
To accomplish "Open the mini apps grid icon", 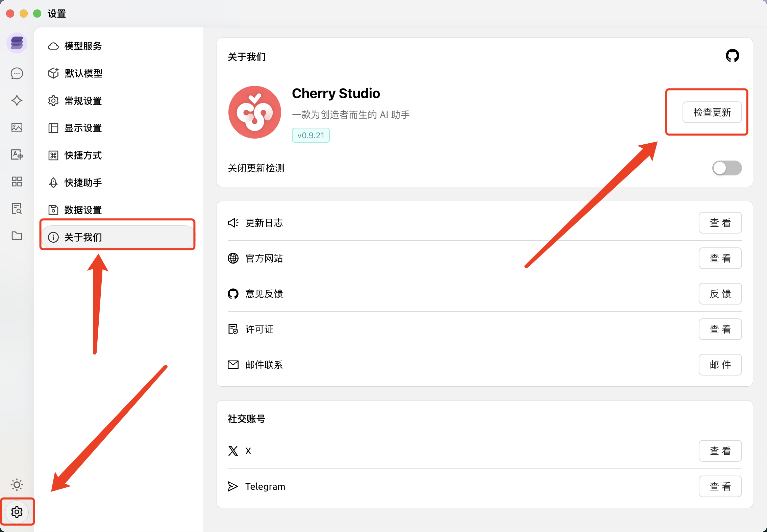I will tap(17, 182).
